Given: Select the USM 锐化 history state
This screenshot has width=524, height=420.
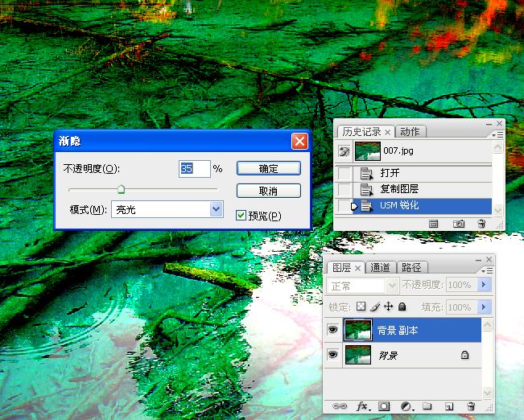Looking at the screenshot, I should point(423,206).
